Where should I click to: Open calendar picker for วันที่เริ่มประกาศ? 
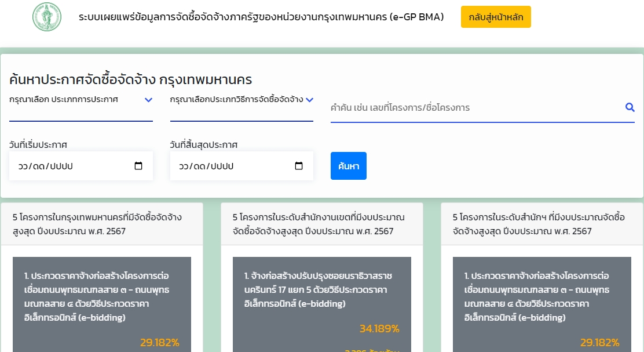coord(138,166)
